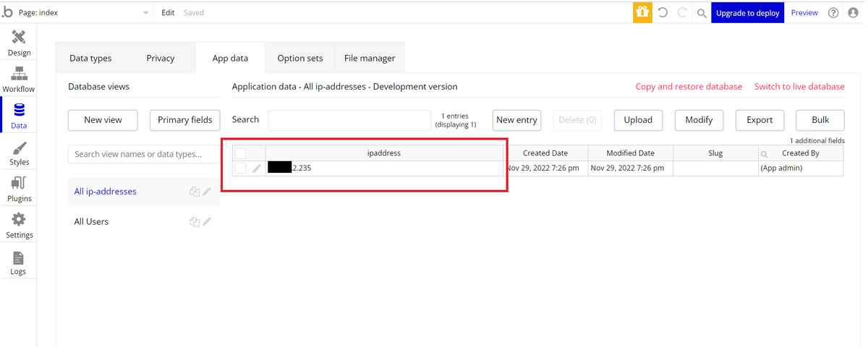This screenshot has height=347, width=868.
Task: Tick the select-all checkbox in table header
Action: click(241, 153)
